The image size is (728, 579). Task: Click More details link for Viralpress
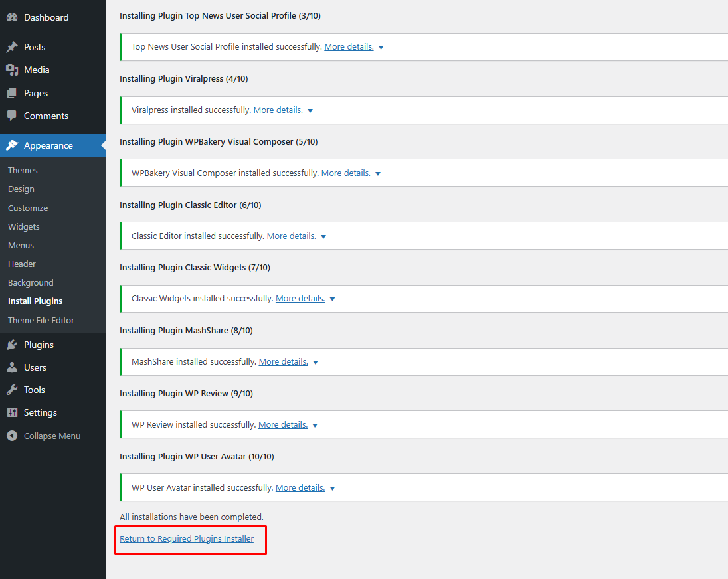click(x=278, y=110)
